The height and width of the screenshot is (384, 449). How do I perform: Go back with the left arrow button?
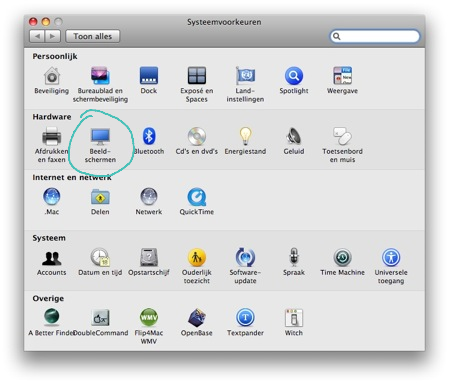37,36
